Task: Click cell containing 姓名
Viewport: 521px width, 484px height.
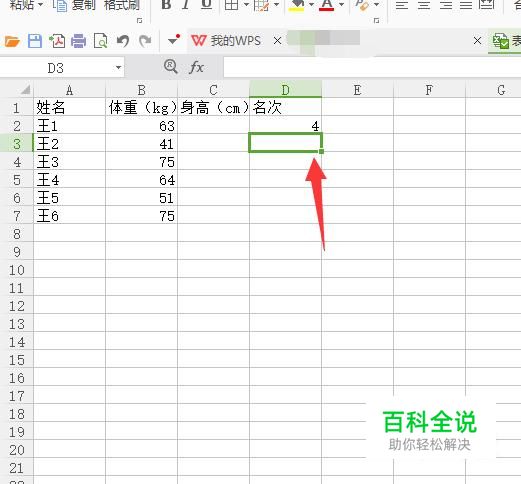Action: [69, 107]
